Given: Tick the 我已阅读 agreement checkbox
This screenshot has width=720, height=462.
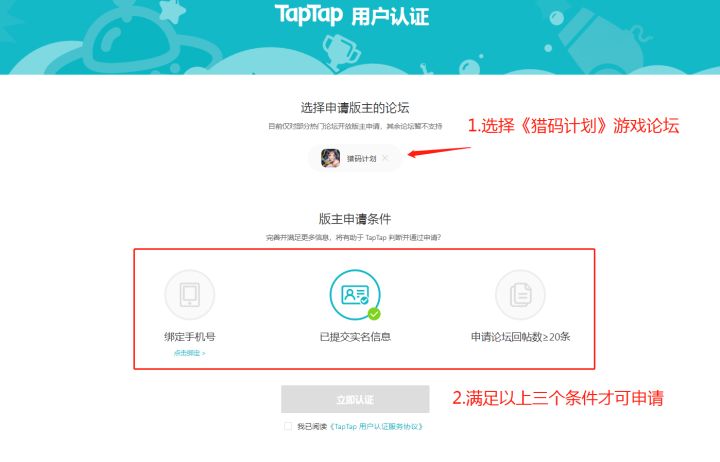Looking at the screenshot, I should (288, 427).
